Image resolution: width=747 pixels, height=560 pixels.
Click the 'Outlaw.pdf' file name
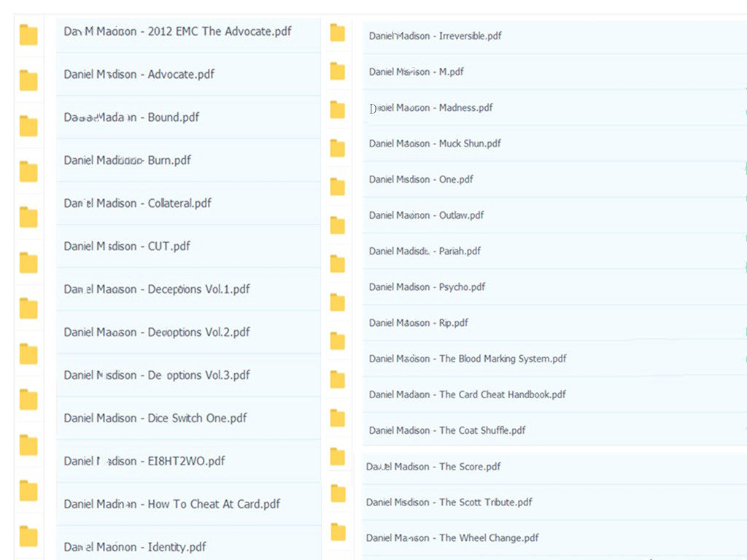426,215
